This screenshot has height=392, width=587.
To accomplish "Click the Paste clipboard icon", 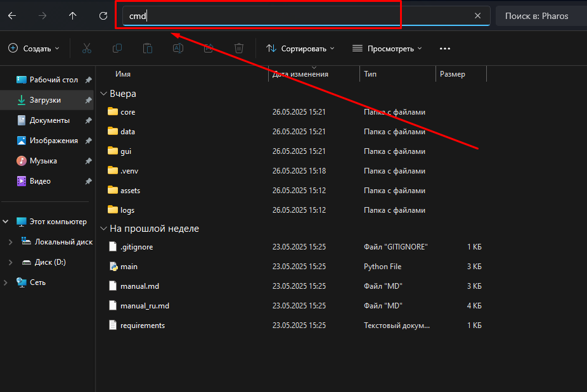I will coord(148,49).
